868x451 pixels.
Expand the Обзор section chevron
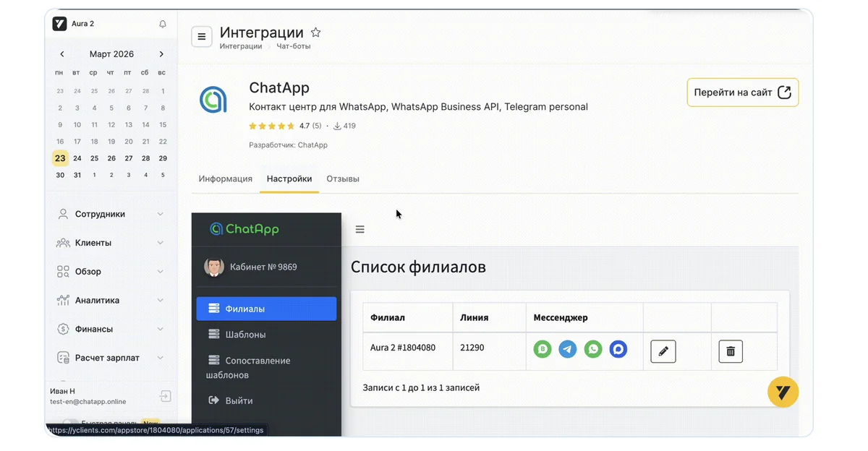point(161,272)
